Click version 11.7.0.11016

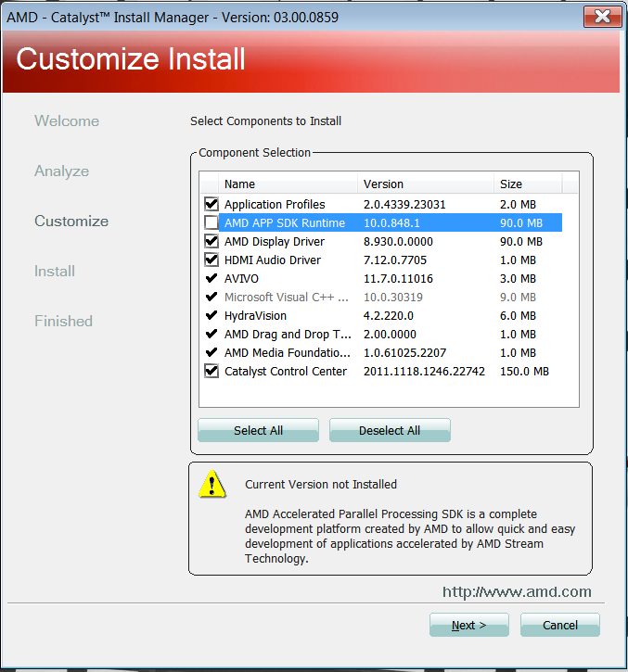coord(398,279)
